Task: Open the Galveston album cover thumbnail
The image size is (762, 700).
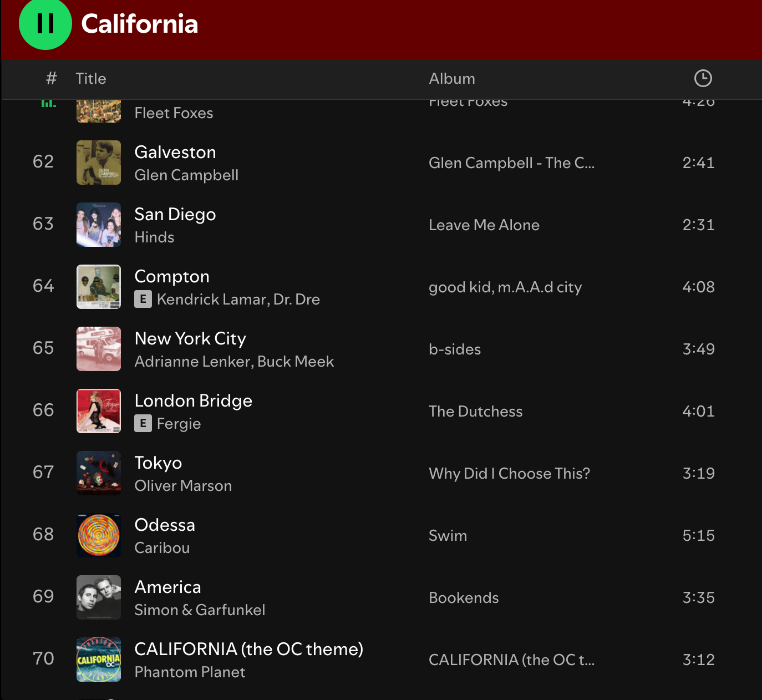Action: coord(99,163)
